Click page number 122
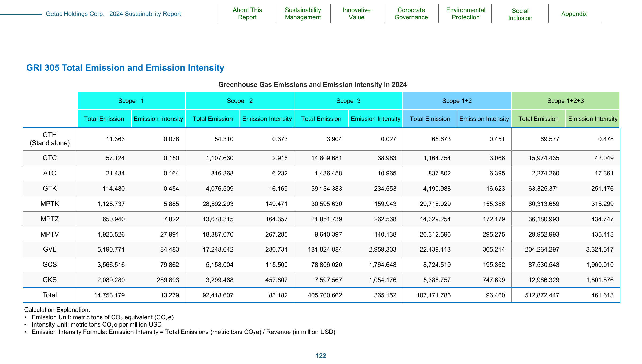This screenshot has height=364, width=642. (321, 355)
